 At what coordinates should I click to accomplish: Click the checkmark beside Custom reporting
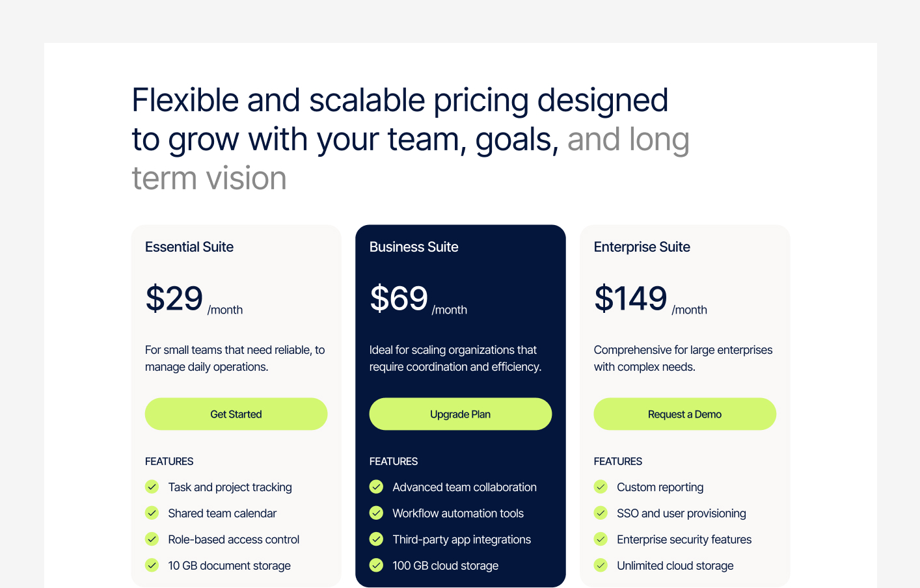coord(601,487)
